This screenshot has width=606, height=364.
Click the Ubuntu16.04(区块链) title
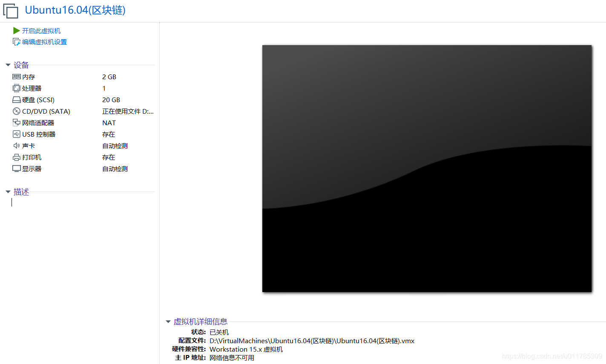tap(75, 10)
